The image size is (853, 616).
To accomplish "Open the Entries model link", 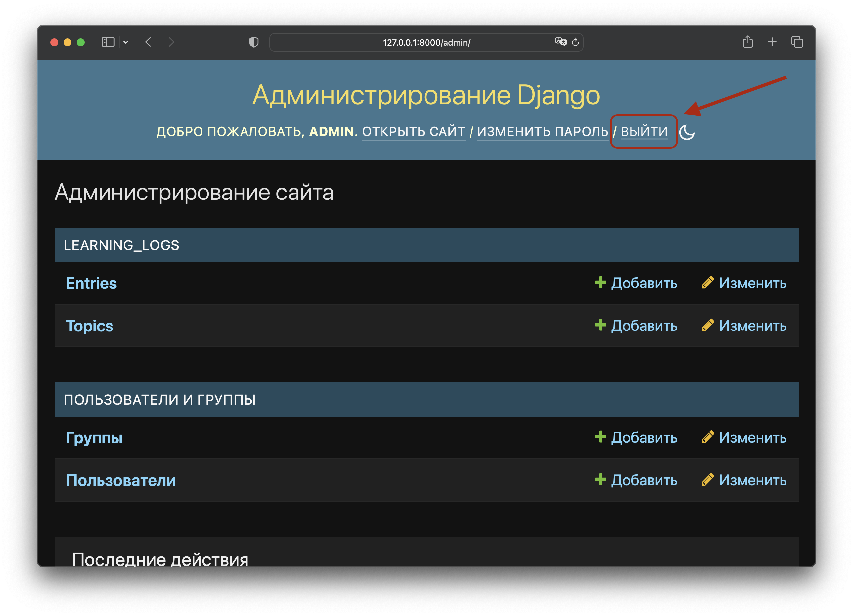I will coord(91,283).
